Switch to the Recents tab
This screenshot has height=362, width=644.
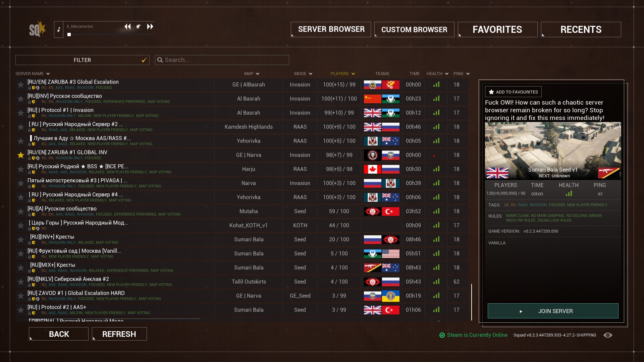point(581,29)
